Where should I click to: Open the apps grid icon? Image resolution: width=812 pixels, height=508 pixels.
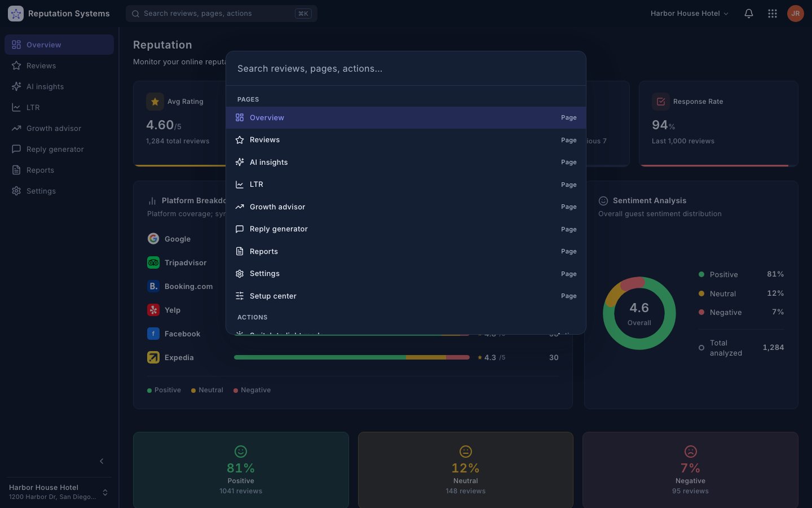[773, 14]
